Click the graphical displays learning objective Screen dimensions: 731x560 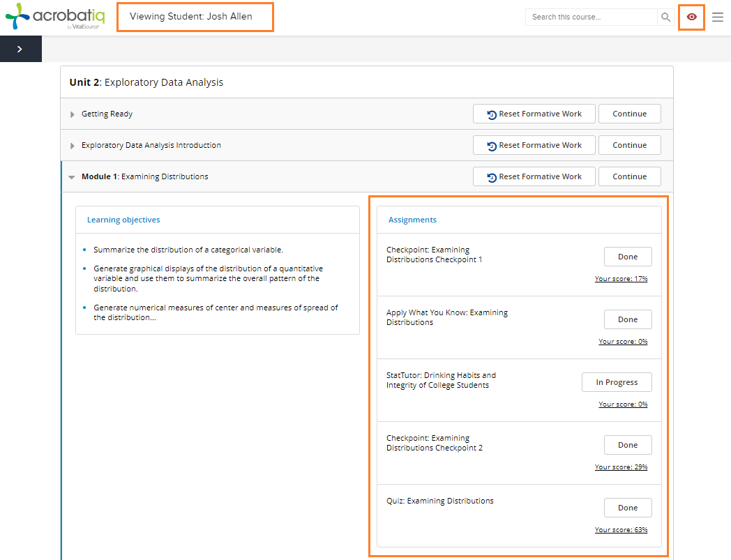[x=208, y=279]
